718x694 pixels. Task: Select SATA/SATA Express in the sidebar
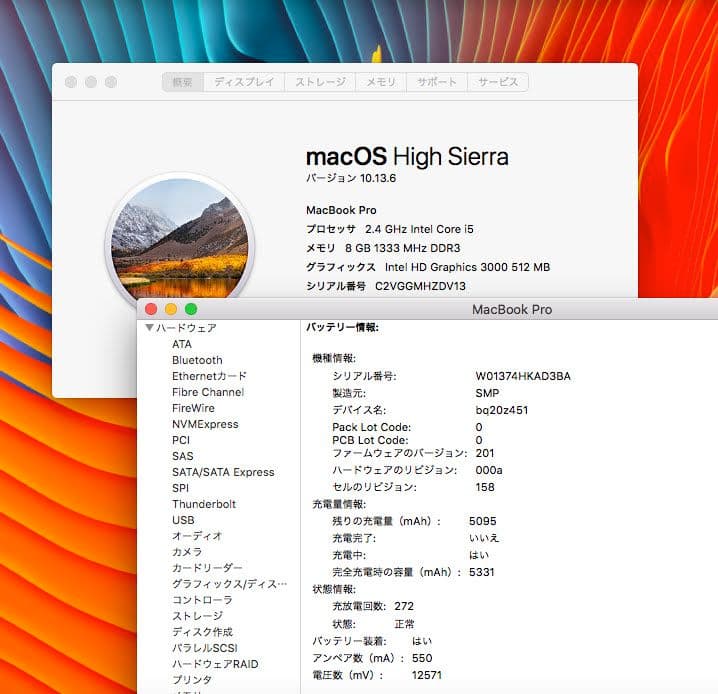tap(223, 472)
